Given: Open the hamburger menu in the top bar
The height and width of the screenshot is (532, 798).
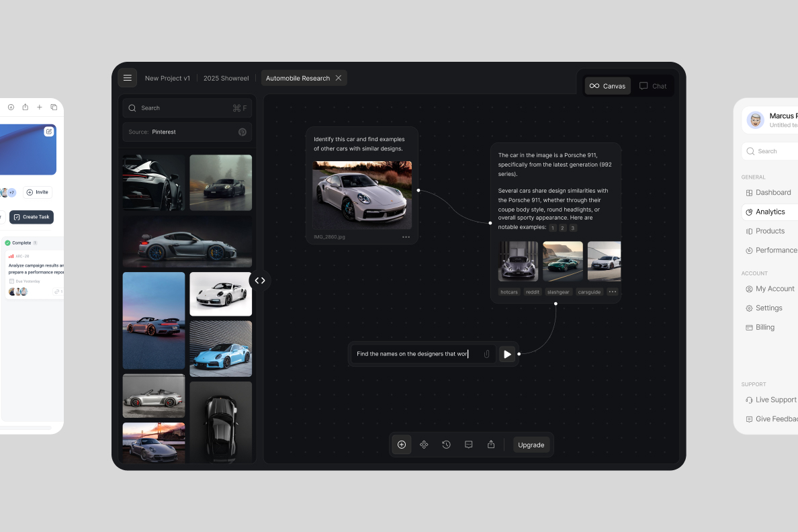Looking at the screenshot, I should pyautogui.click(x=127, y=78).
